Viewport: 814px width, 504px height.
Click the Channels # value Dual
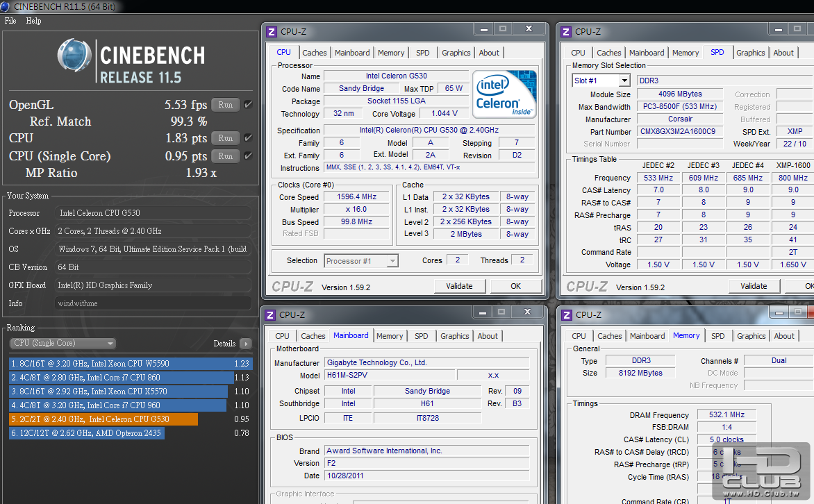click(779, 360)
